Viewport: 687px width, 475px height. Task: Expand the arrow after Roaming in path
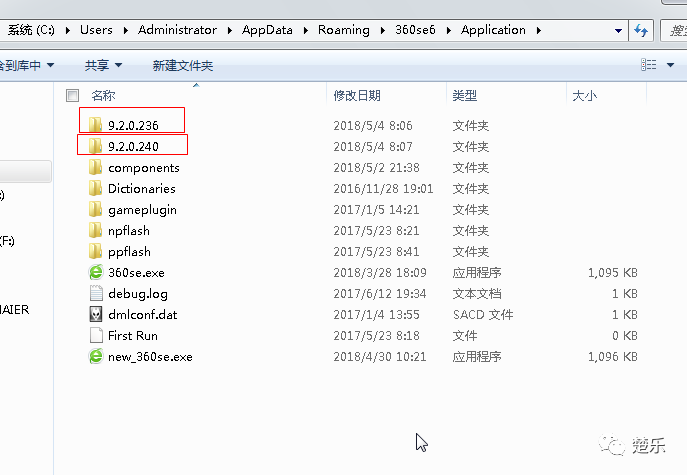[382, 30]
